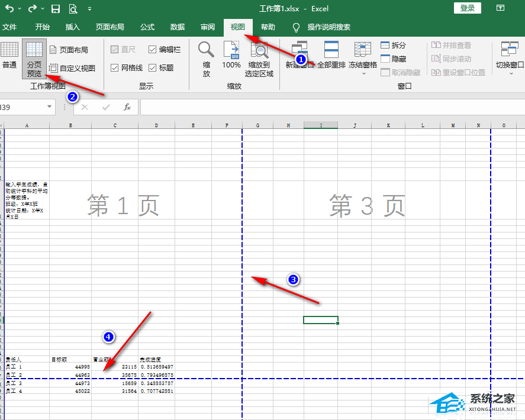Click the 完成进度 header cell

(156, 360)
